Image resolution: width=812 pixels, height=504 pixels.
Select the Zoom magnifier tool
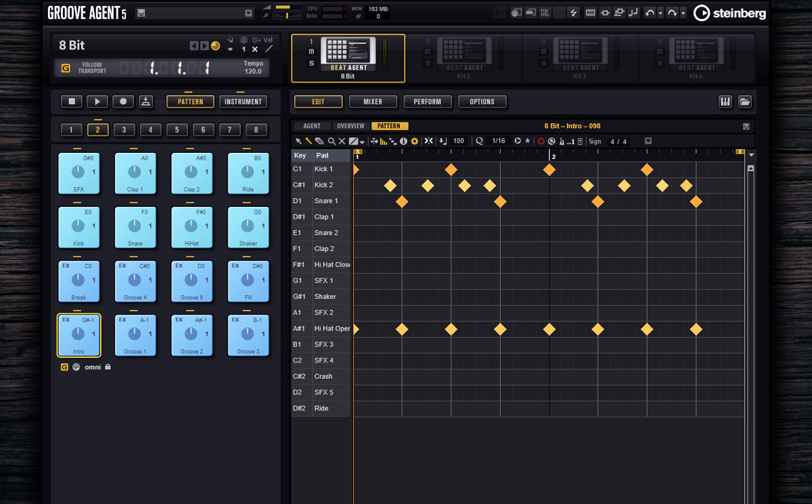(x=332, y=141)
